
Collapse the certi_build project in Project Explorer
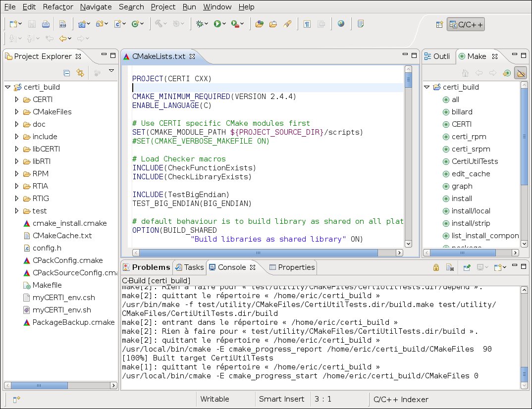[7, 87]
